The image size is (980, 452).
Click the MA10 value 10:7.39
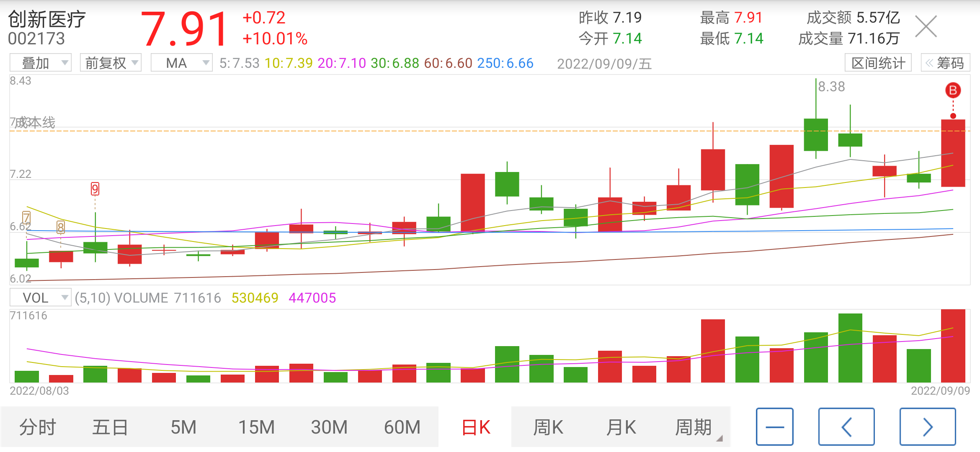coord(289,63)
